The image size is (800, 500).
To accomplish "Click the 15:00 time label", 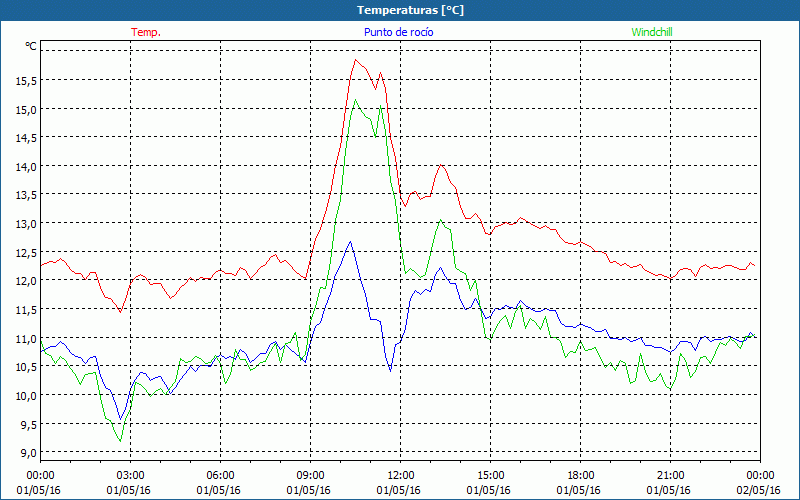I will 490,476.
